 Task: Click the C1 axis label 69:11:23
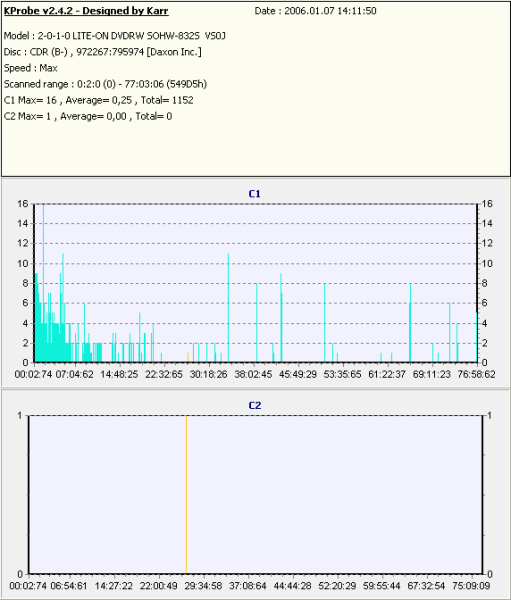(x=431, y=374)
